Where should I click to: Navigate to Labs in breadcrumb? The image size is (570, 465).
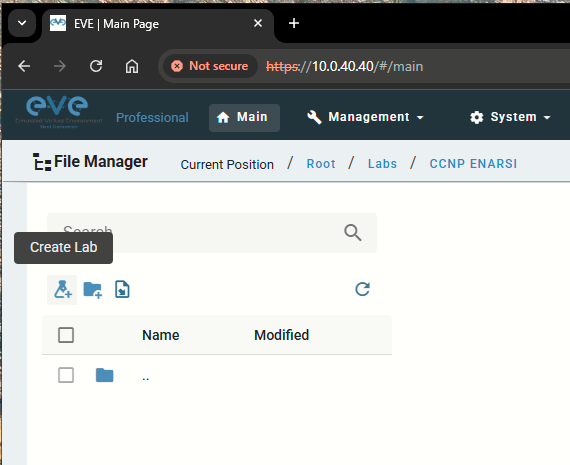point(382,164)
